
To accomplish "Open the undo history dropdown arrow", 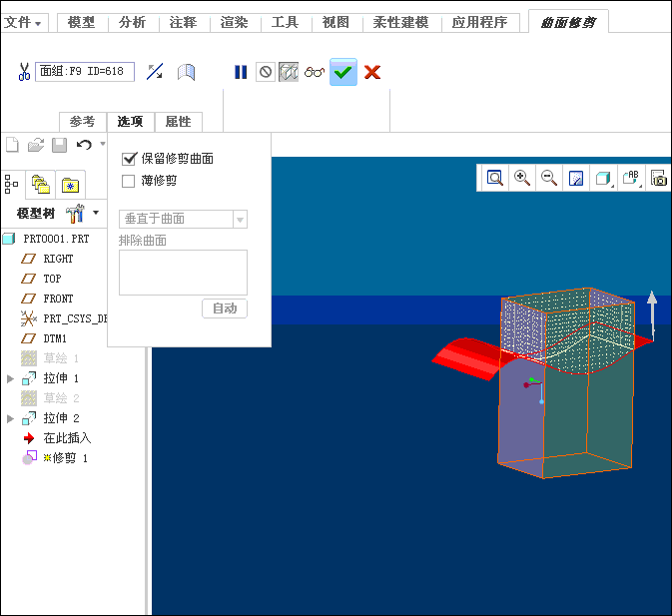I will point(103,144).
